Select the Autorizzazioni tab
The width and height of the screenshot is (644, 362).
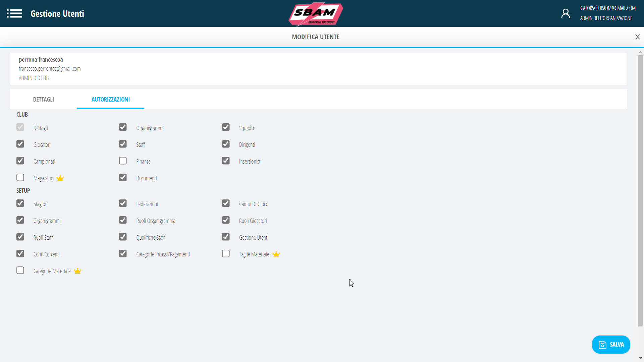(x=111, y=100)
